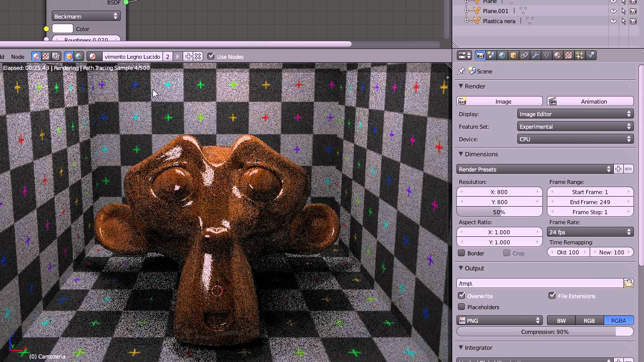Enable the Border checkbox

461,253
